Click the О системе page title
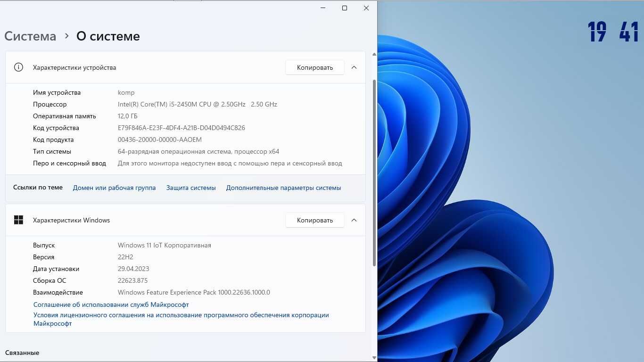This screenshot has width=644, height=362. pos(108,36)
